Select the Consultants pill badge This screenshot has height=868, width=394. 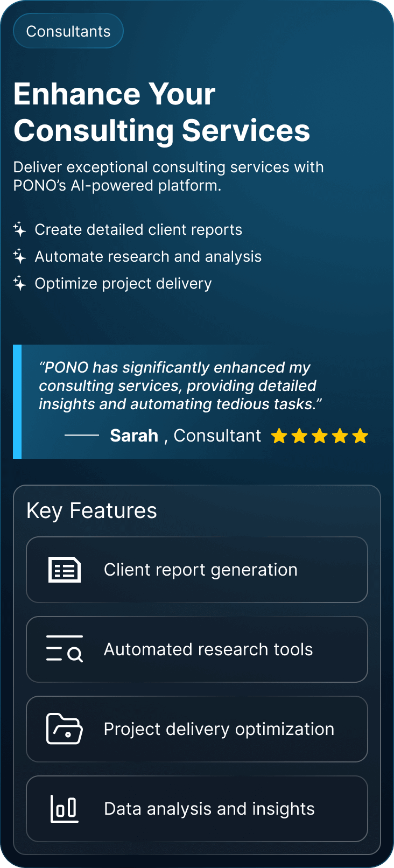coord(68,31)
